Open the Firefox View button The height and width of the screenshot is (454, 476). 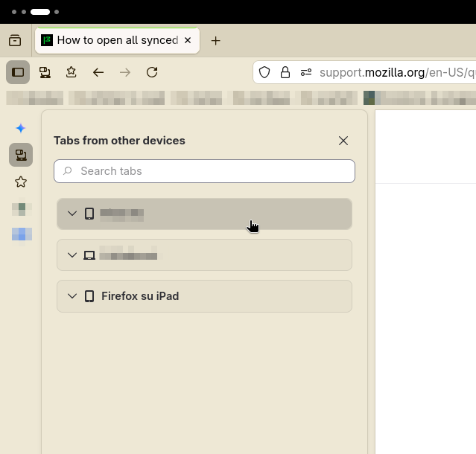15,40
